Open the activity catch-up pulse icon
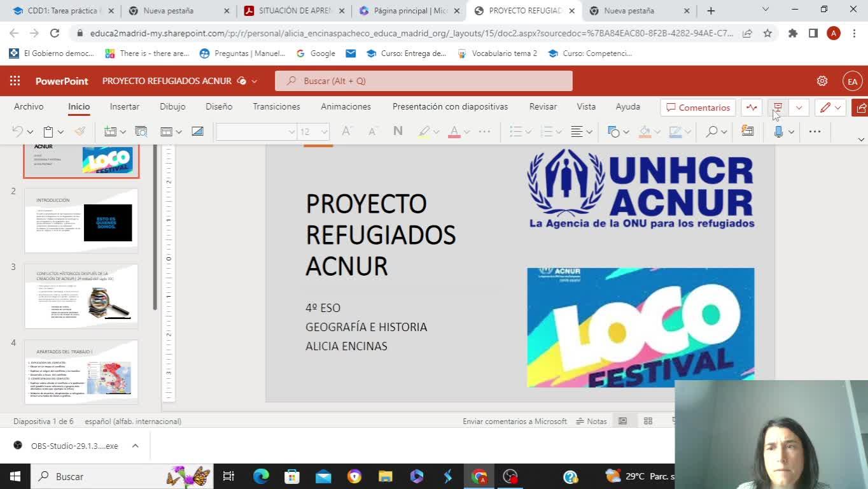 click(752, 108)
